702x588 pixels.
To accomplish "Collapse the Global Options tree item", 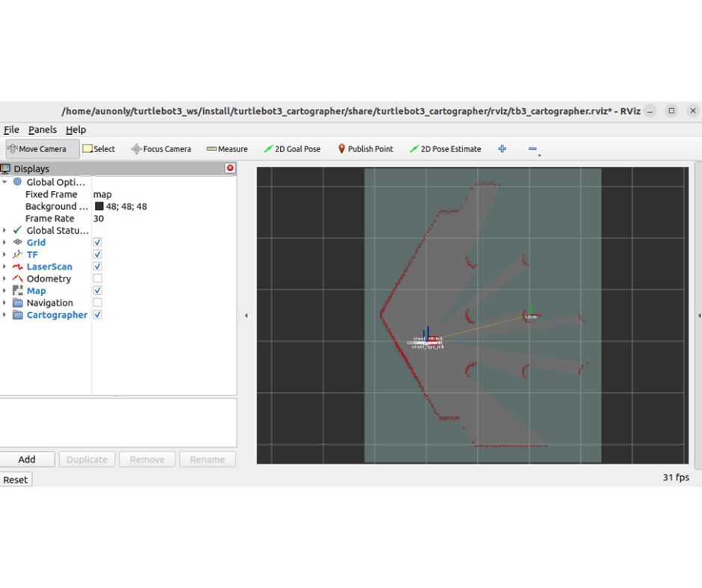I will [4, 182].
